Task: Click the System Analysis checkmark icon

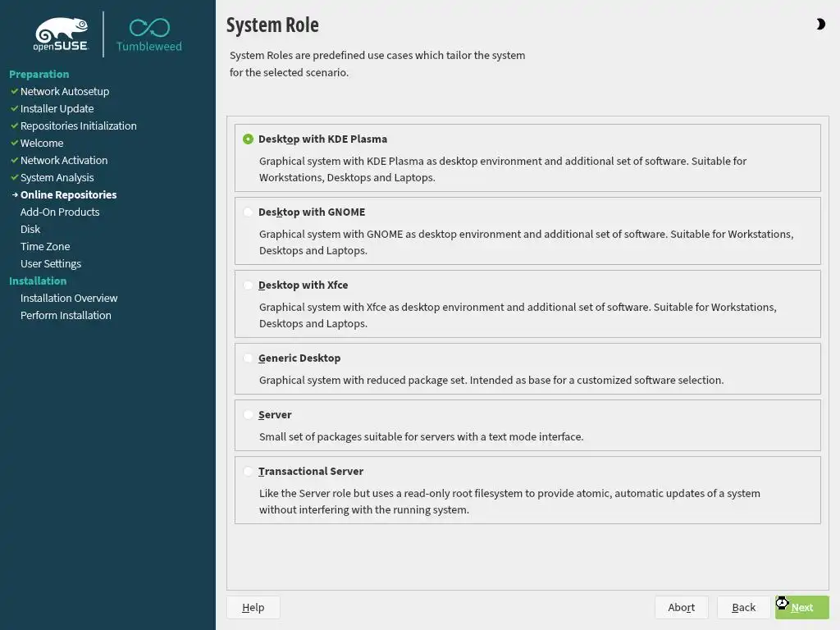Action: pyautogui.click(x=14, y=177)
